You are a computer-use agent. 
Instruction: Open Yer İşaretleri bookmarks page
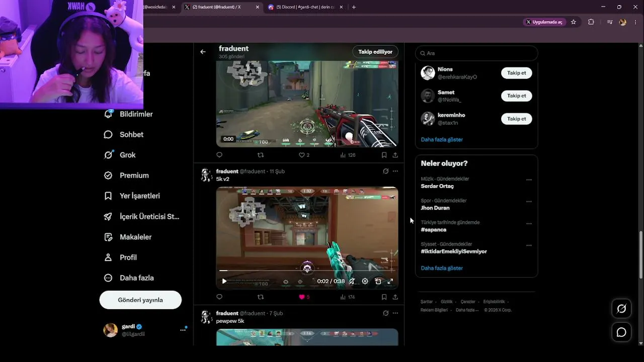[132, 196]
